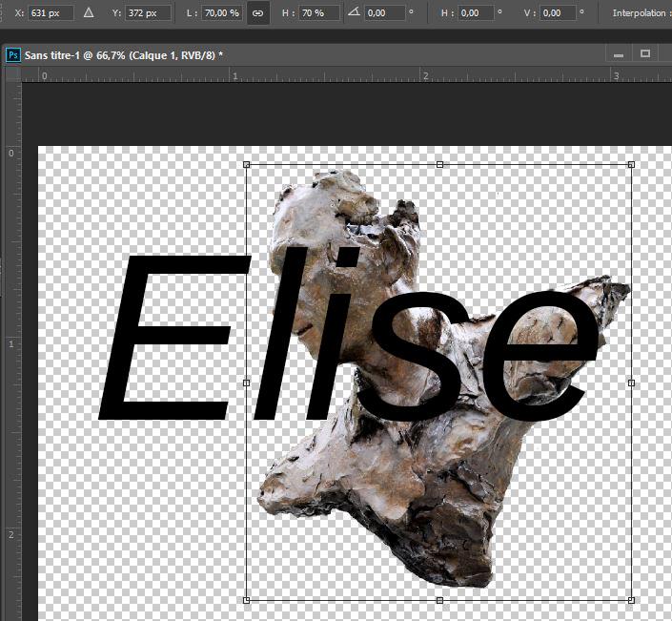This screenshot has height=621, width=672.
Task: Click the Ps icon in document title
Action: pos(13,54)
